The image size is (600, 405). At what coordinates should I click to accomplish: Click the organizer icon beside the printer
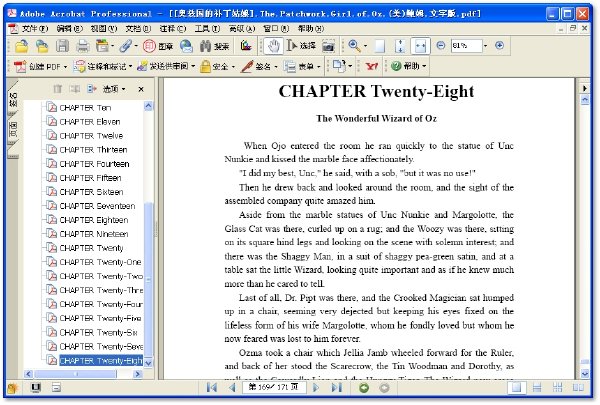[102, 46]
